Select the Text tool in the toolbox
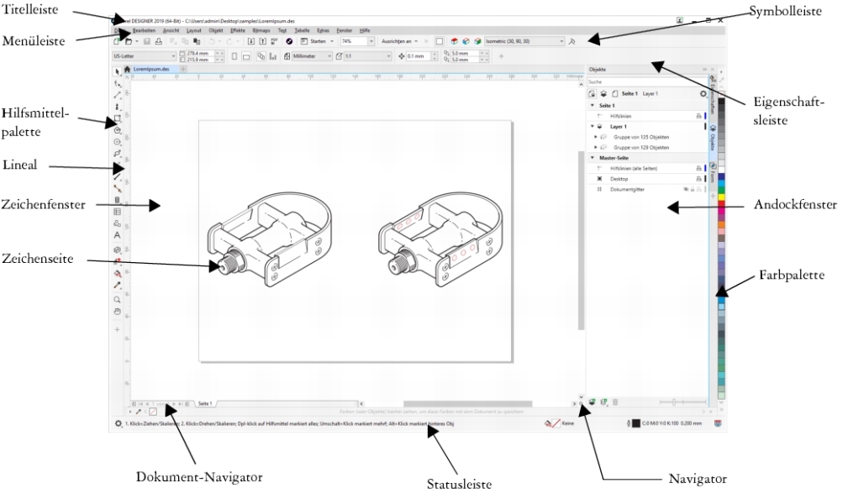This screenshot has width=848, height=504. (117, 236)
